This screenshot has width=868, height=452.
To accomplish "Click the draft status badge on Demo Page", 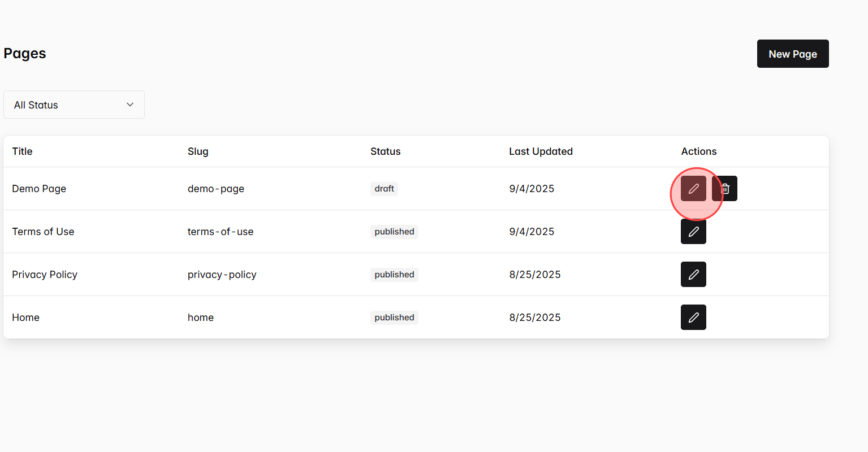I will 384,189.
